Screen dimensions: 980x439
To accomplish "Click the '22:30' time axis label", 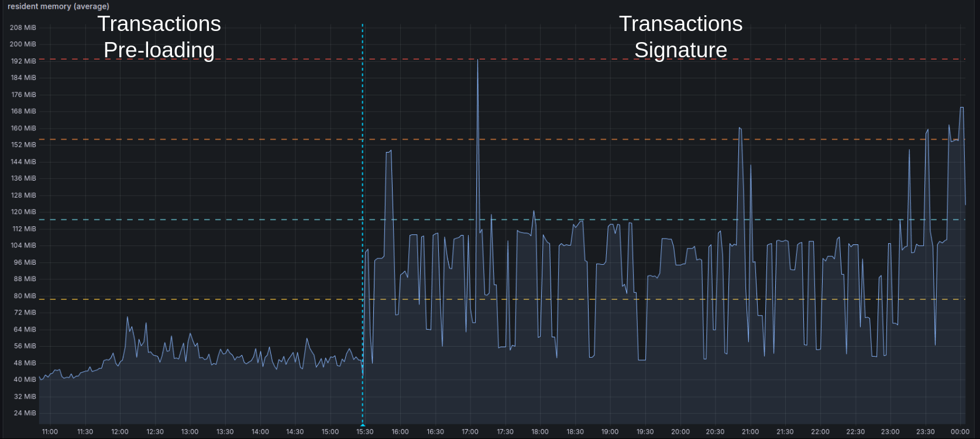I will (x=855, y=432).
